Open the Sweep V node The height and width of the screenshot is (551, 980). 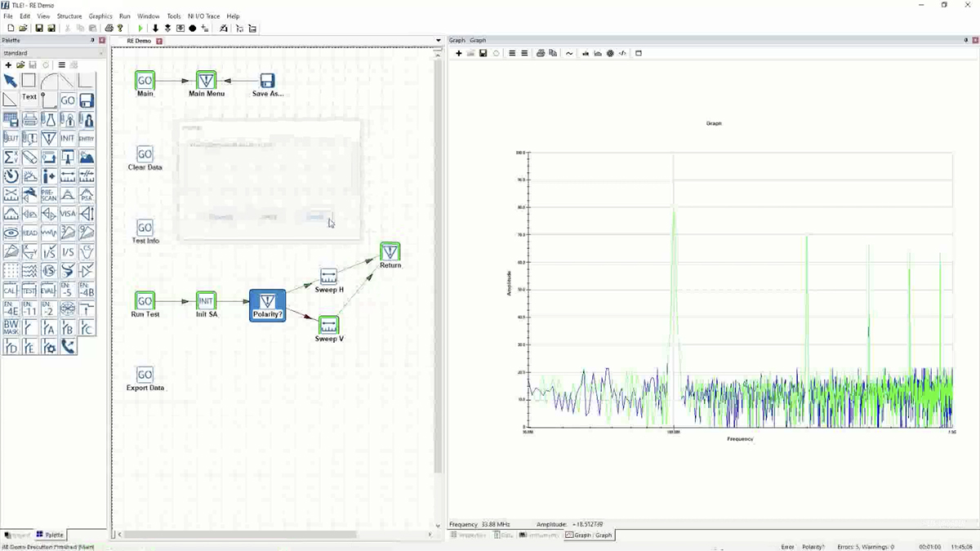(x=328, y=324)
